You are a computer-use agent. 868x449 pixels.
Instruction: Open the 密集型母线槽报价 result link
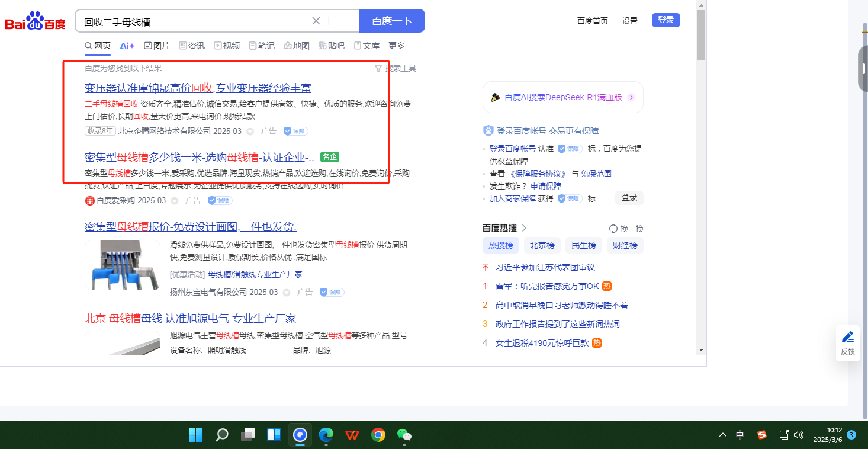(x=190, y=227)
